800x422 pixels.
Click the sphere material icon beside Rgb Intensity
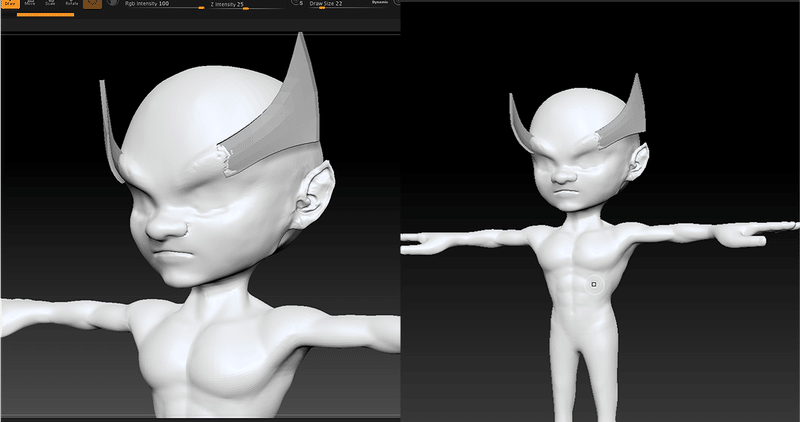113,3
